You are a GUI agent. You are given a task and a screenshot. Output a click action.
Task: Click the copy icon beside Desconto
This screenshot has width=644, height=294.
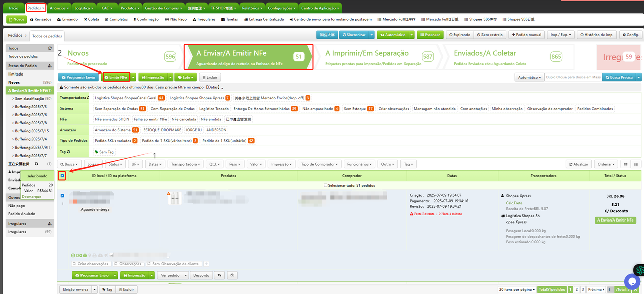(232, 275)
